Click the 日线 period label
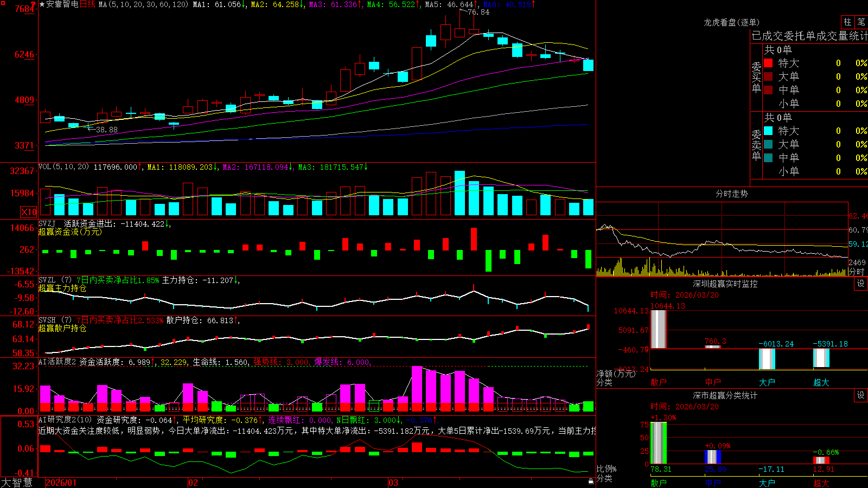 [87, 4]
